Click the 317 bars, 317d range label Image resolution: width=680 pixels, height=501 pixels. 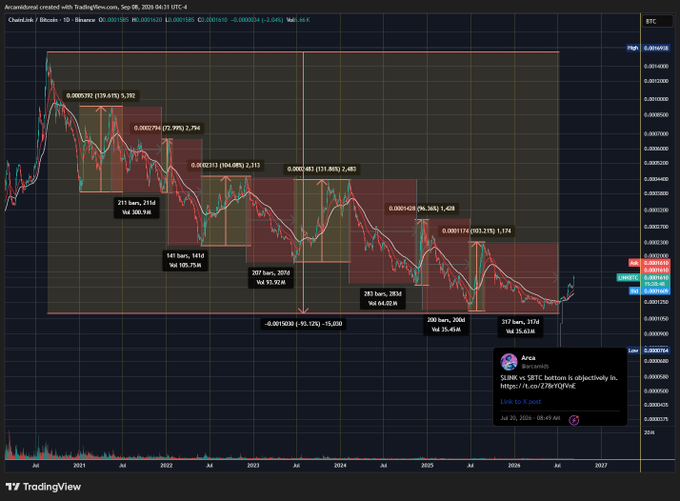[x=520, y=326]
